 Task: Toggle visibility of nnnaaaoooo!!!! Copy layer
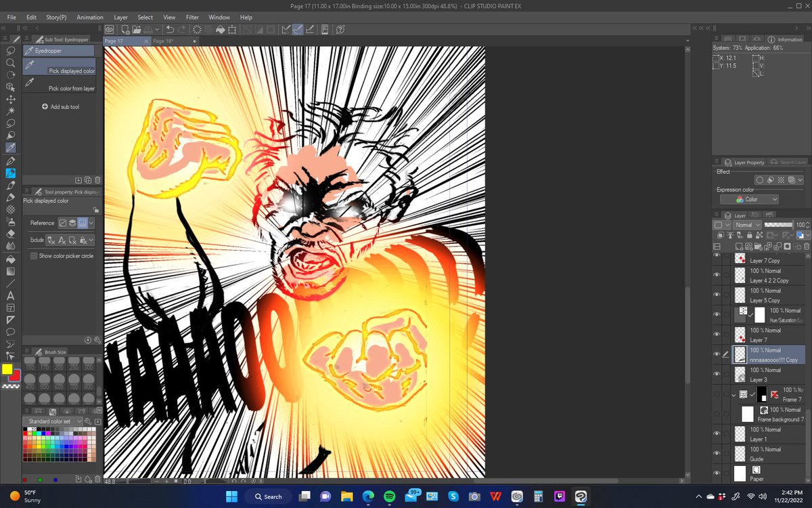point(717,354)
